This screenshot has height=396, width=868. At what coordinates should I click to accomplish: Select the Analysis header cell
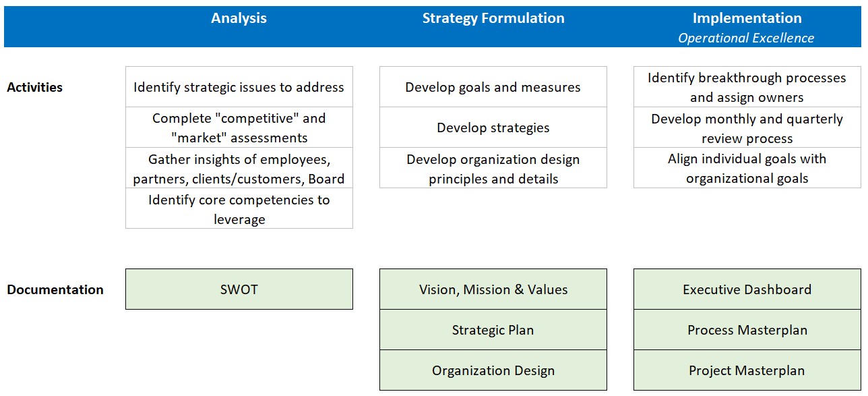click(239, 18)
